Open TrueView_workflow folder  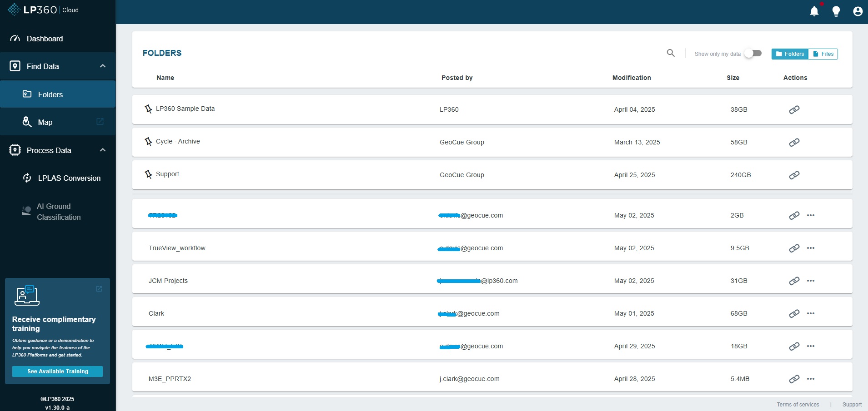[x=177, y=248]
